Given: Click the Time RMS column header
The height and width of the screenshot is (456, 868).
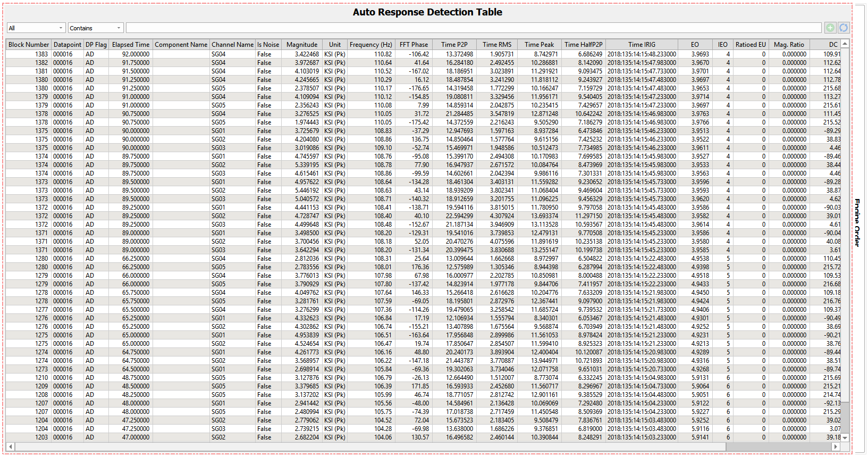Looking at the screenshot, I should 497,45.
